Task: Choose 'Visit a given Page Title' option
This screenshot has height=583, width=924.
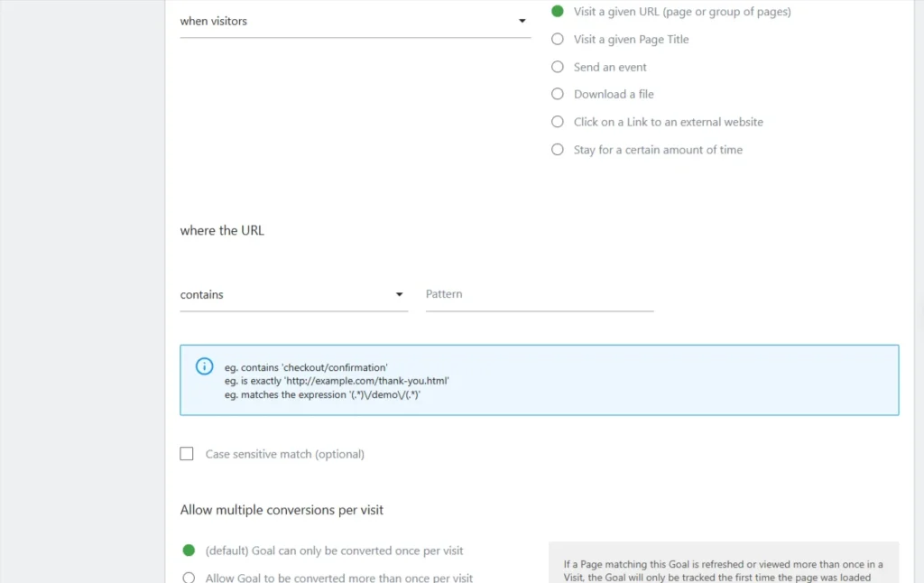Action: [x=558, y=40]
